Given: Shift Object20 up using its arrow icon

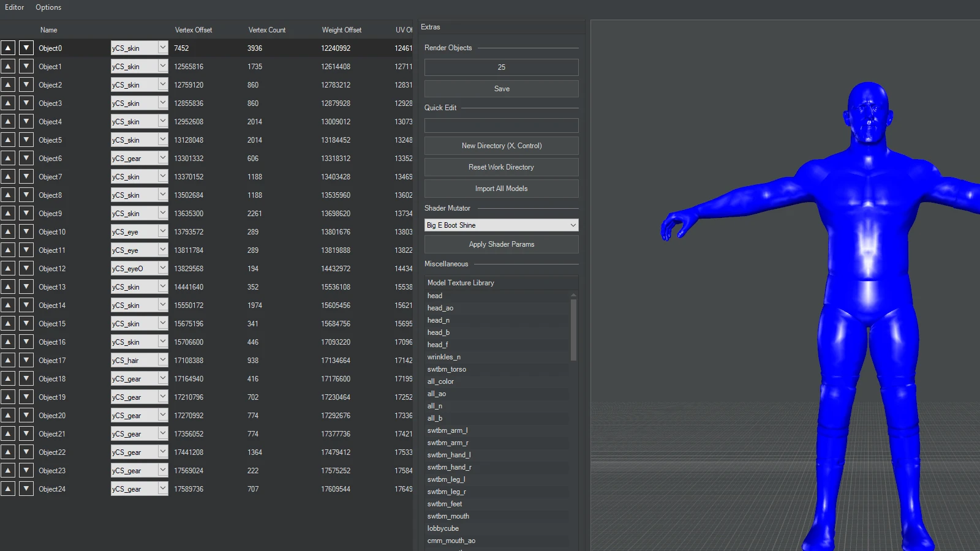Looking at the screenshot, I should [8, 415].
